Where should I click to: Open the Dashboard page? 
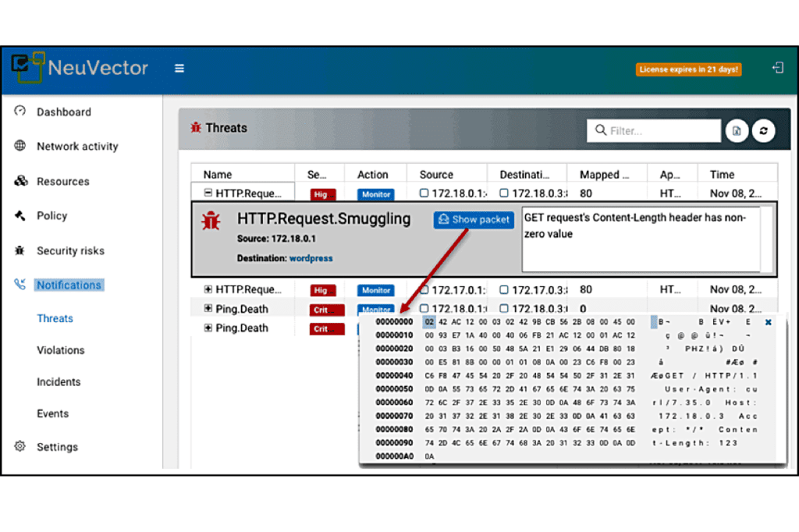tap(64, 112)
